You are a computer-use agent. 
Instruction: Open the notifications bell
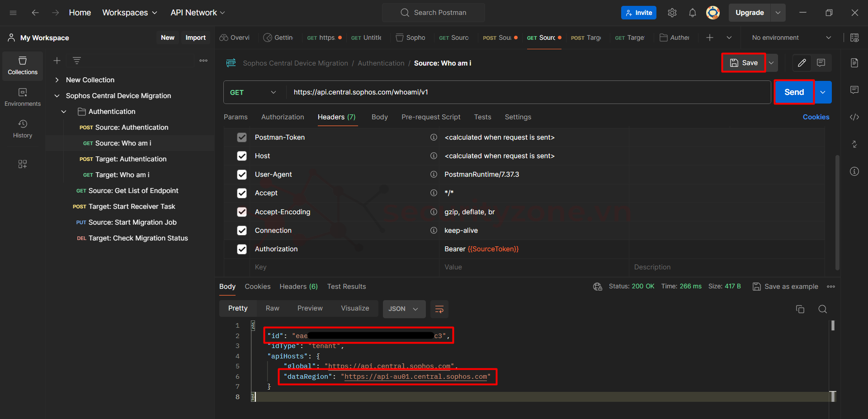pyautogui.click(x=693, y=13)
